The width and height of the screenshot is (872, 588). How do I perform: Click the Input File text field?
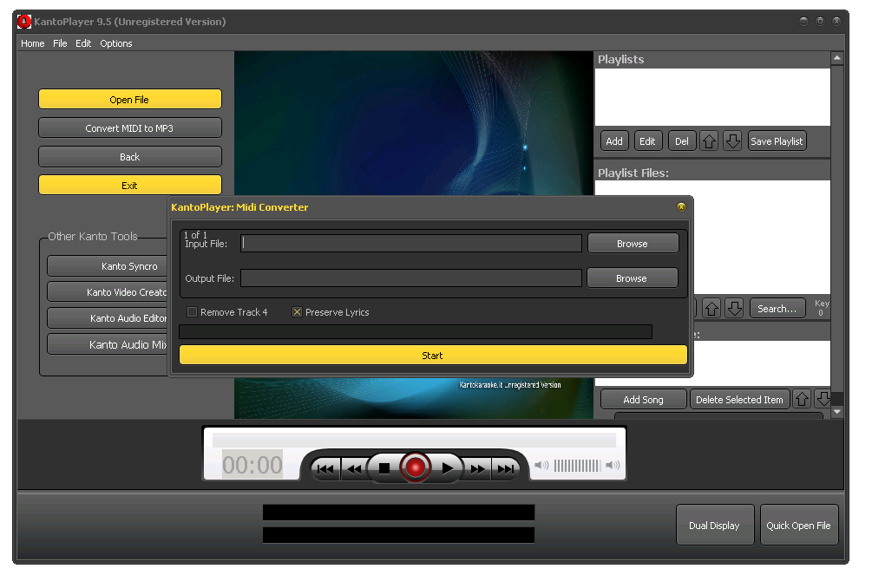pyautogui.click(x=411, y=244)
